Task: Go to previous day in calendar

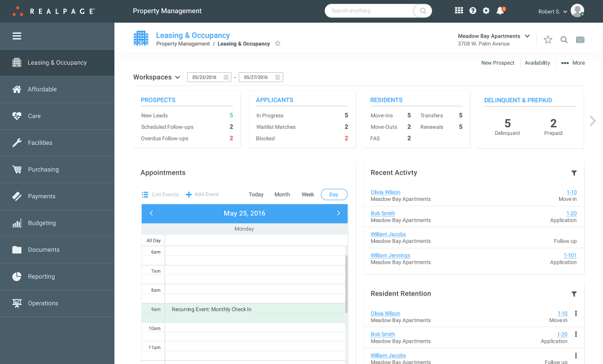Action: click(151, 213)
